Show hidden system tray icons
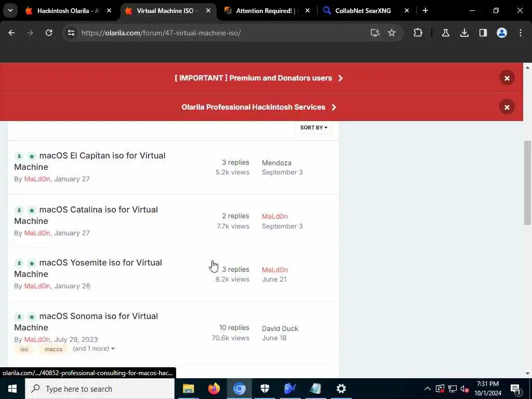Viewport: 532px width, 399px height. click(428, 389)
